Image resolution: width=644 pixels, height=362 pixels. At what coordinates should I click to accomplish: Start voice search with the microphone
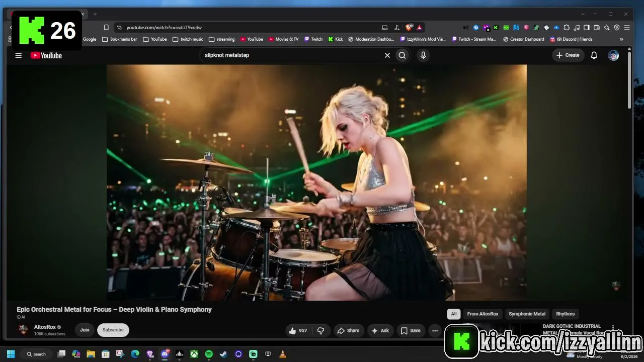[x=423, y=55]
